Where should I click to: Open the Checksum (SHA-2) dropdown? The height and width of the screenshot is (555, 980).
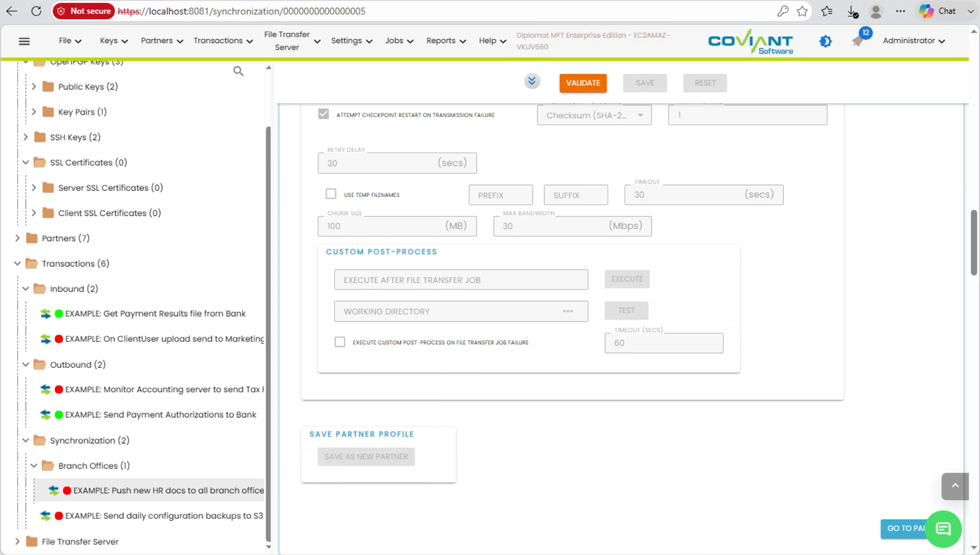point(594,115)
